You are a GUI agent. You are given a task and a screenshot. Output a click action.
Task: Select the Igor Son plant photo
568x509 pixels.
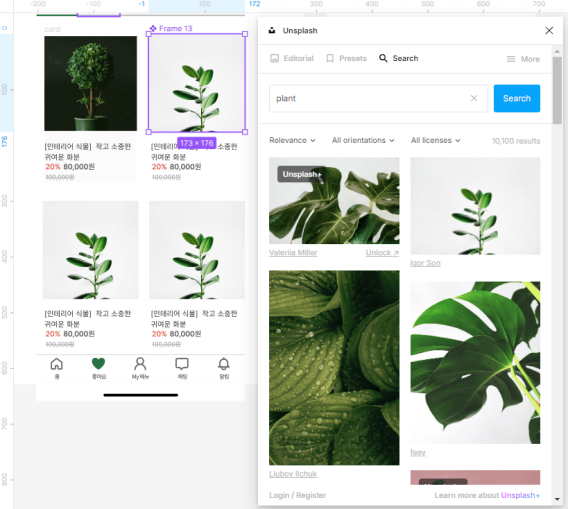tap(475, 206)
